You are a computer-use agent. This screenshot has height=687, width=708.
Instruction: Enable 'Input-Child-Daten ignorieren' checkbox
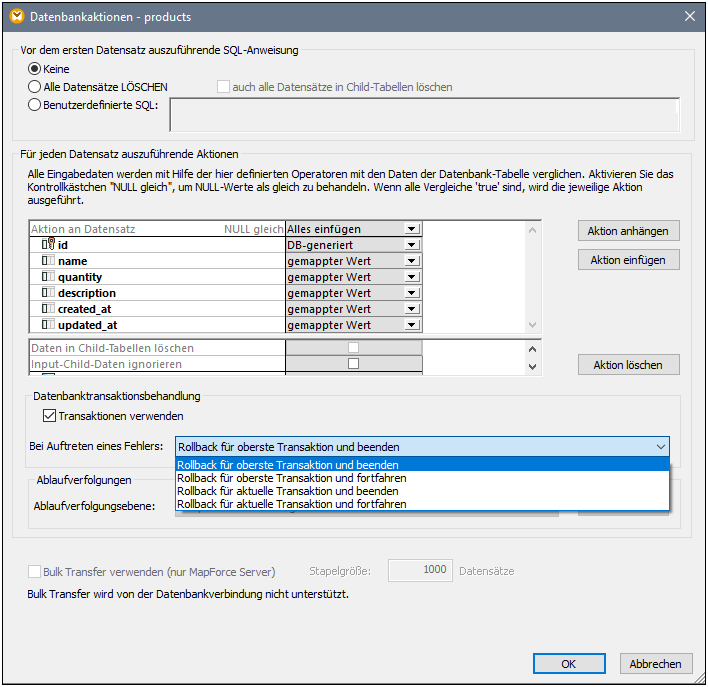(352, 364)
